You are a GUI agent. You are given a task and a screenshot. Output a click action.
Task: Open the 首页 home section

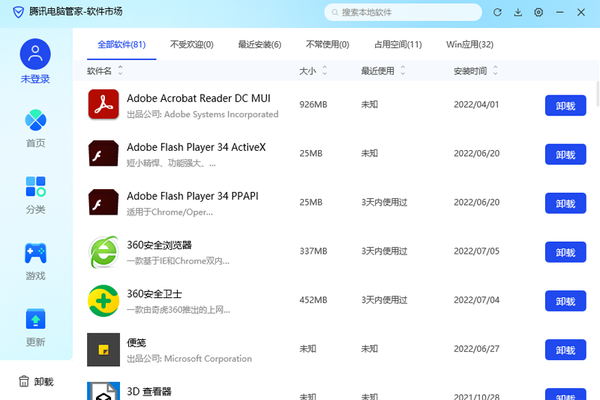tap(36, 121)
